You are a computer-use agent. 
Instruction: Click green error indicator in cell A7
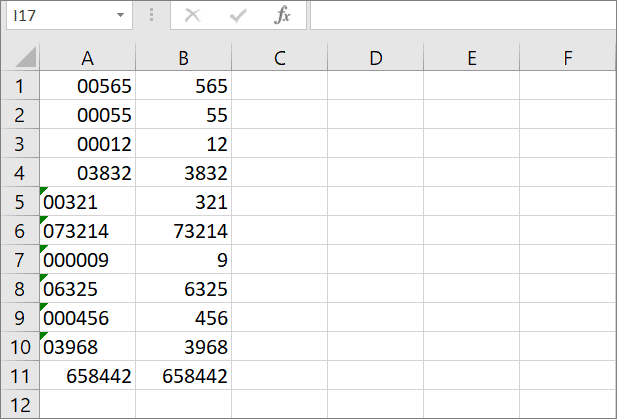click(43, 249)
